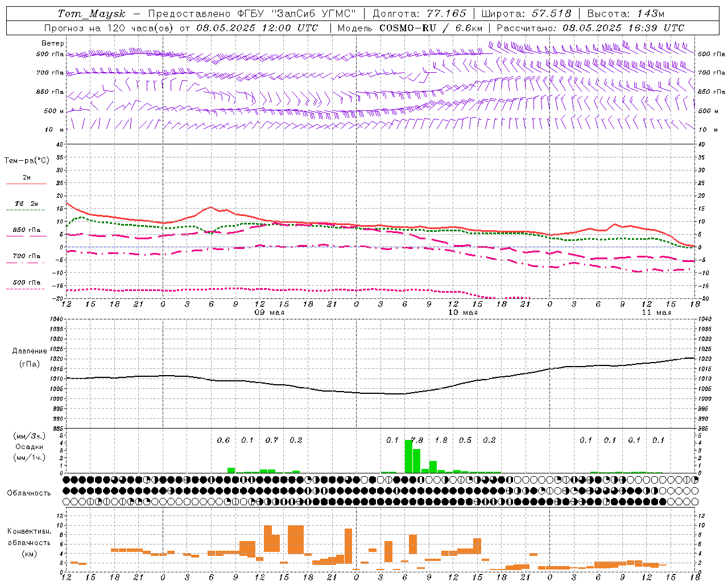Click the model name COSMO-RU
Viewport: 728px width, 582px height.
tap(408, 28)
